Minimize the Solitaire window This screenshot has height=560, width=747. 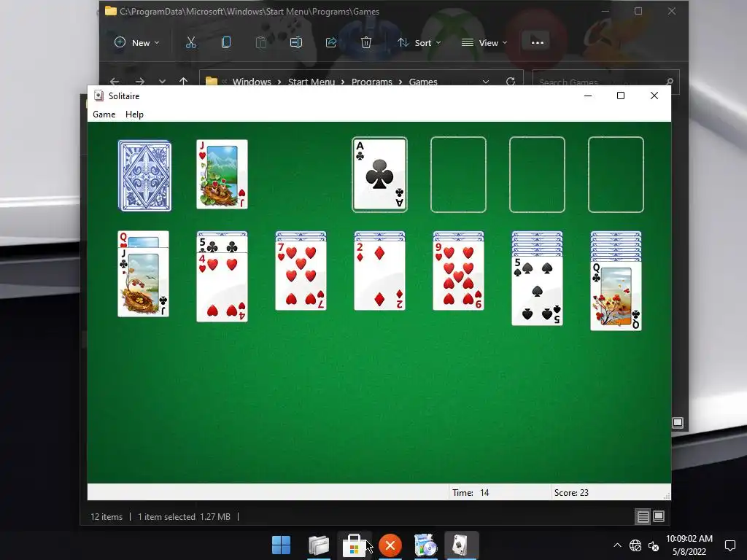coord(588,96)
